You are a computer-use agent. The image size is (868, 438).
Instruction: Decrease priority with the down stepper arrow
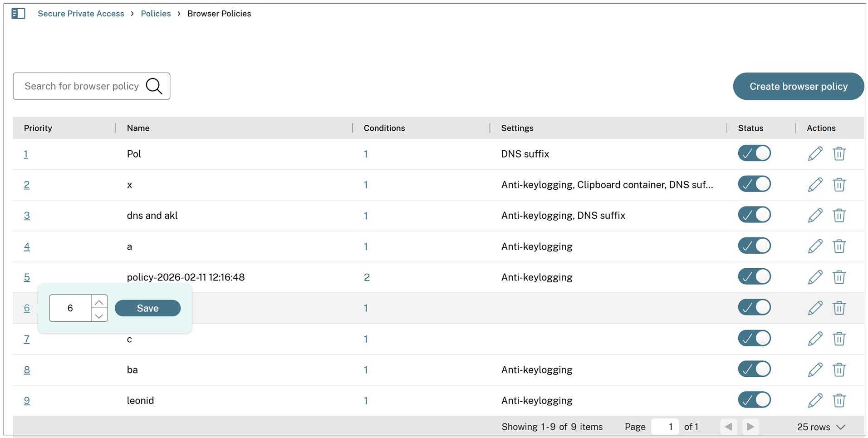coord(99,315)
